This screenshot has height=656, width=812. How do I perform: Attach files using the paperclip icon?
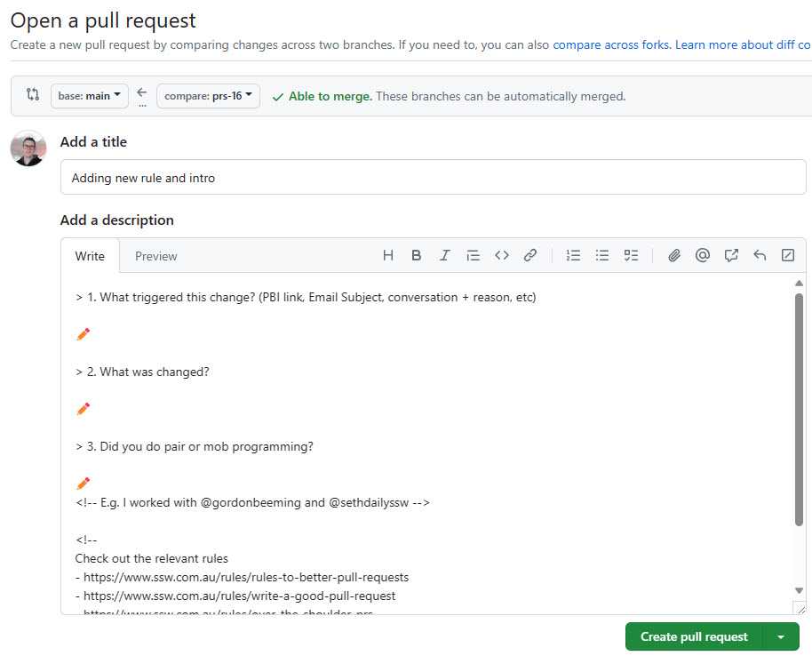pos(674,256)
